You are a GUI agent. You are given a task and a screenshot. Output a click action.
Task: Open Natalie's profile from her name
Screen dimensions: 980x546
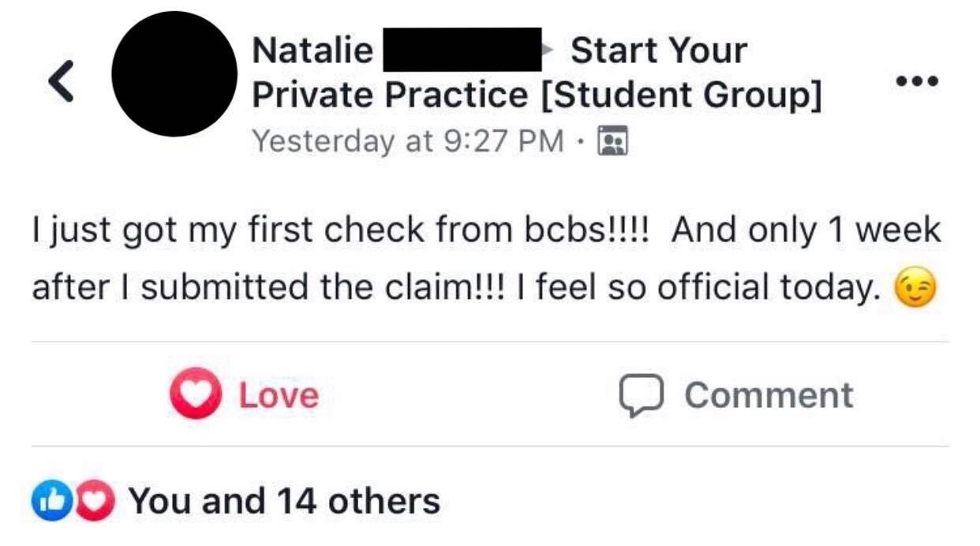tap(312, 50)
